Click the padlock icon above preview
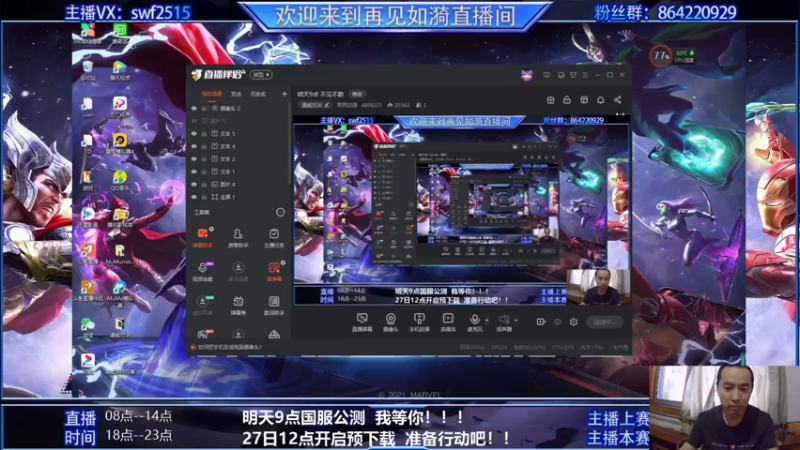The image size is (800, 450). (x=567, y=100)
